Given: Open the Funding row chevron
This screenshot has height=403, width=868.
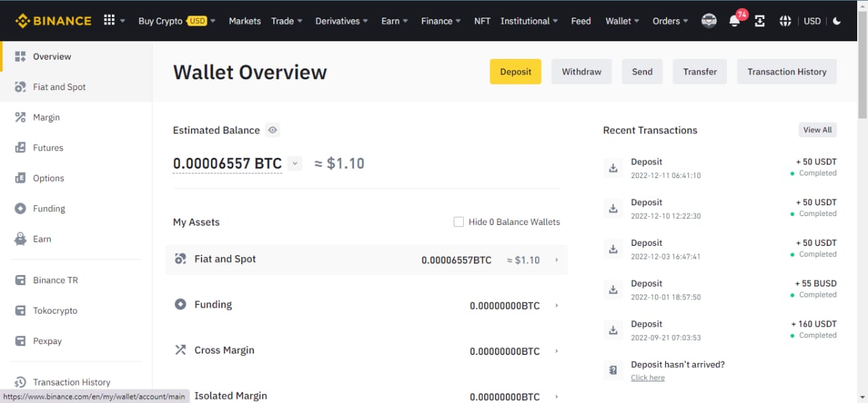Looking at the screenshot, I should (x=557, y=305).
